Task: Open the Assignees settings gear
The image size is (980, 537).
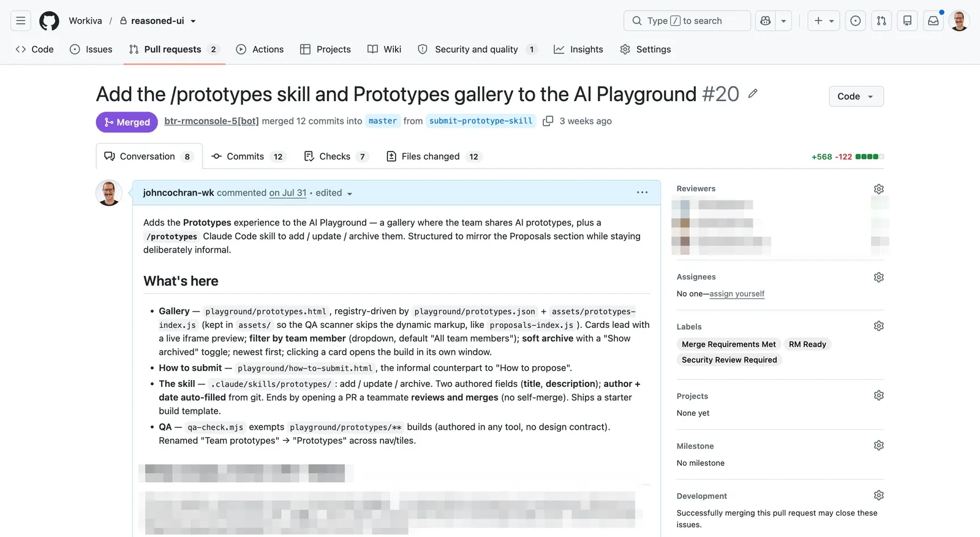Action: (x=878, y=277)
